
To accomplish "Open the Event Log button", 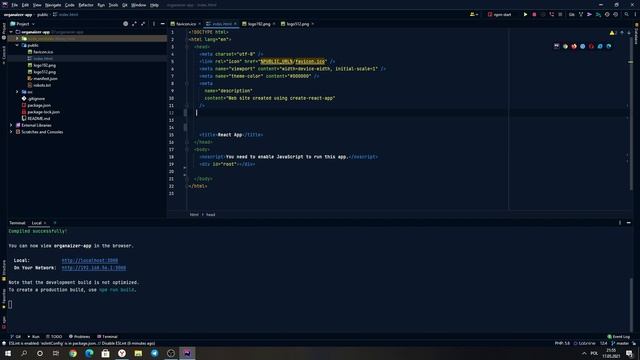I will (x=619, y=337).
